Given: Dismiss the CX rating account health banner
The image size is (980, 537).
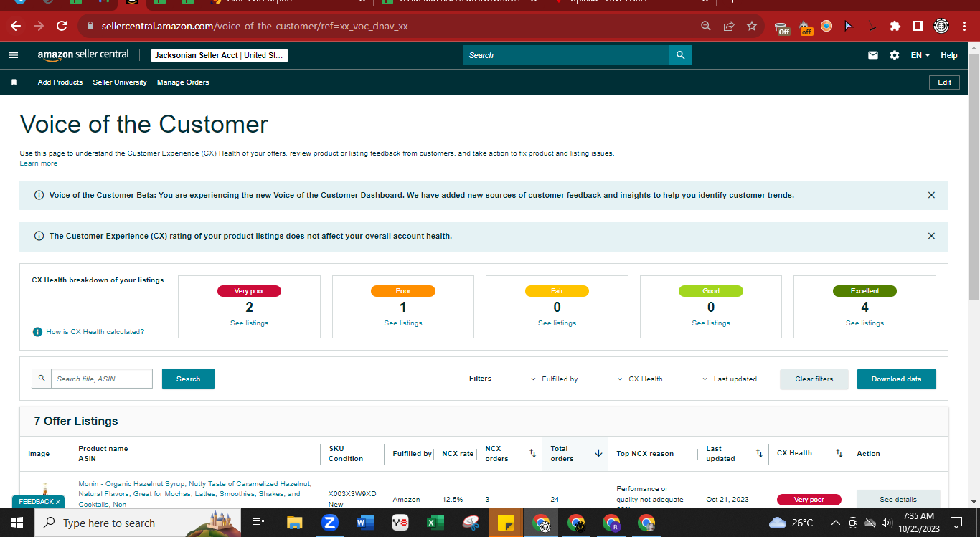Looking at the screenshot, I should (x=931, y=236).
